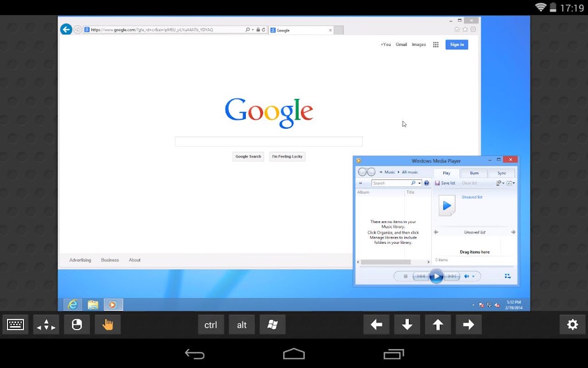Viewport: 588px width, 368px height.
Task: Click the Google Sign in button
Action: (457, 45)
